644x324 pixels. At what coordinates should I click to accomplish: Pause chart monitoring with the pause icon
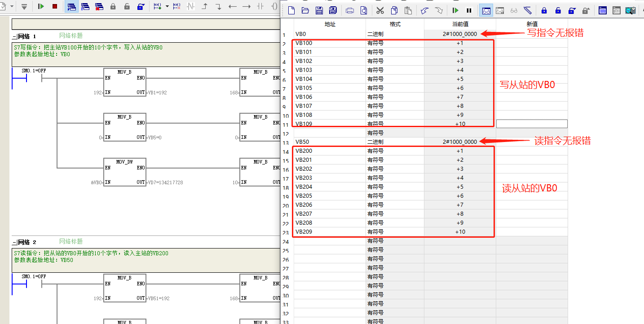click(469, 10)
